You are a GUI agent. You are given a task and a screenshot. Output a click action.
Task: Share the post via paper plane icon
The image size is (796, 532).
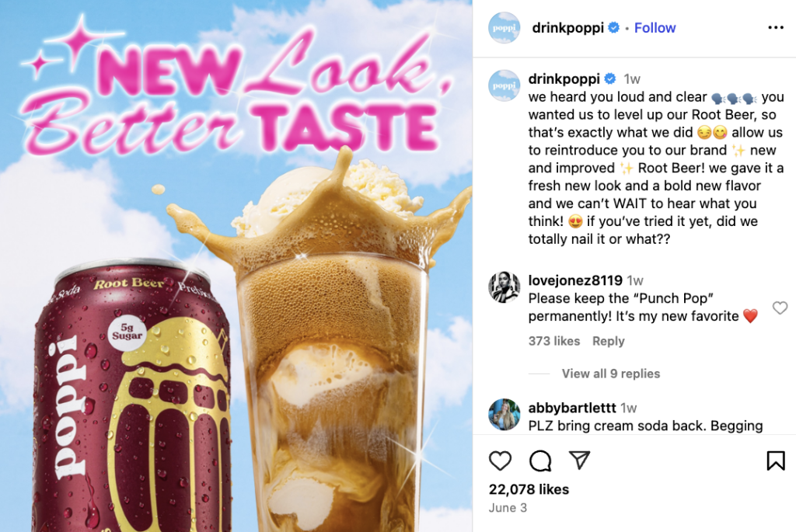(579, 460)
